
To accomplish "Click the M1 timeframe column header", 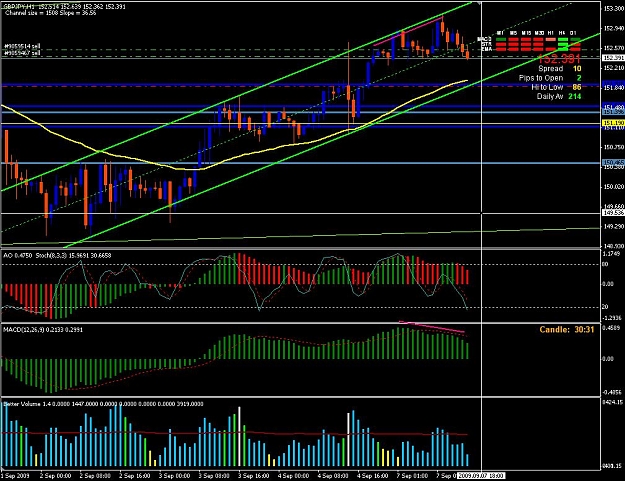I will [501, 33].
